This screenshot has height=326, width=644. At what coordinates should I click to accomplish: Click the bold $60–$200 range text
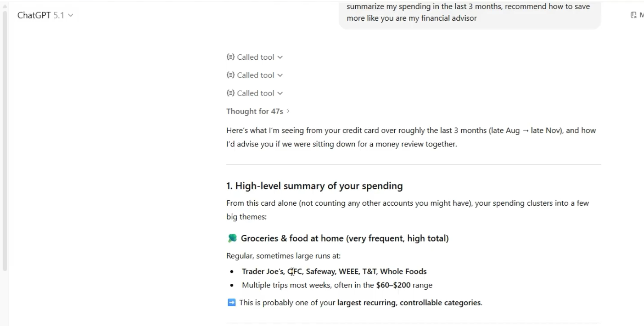[x=393, y=285]
